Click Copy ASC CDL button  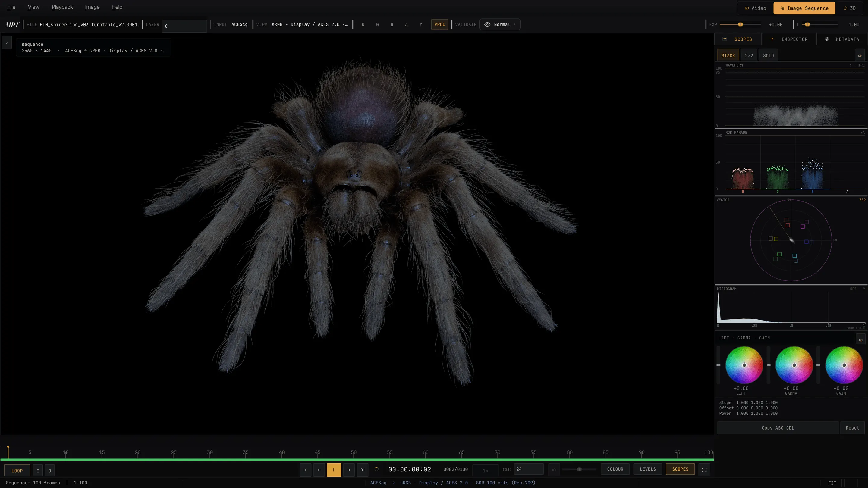[x=778, y=428]
